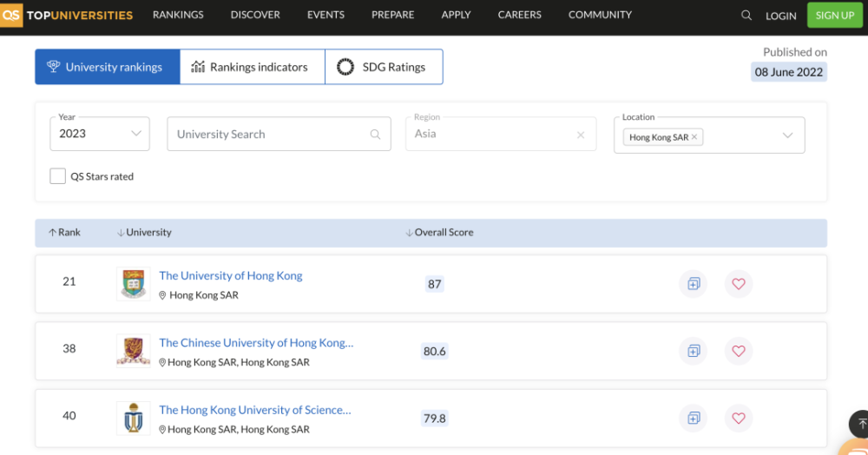Clear the Asia region filter
Viewport: 868px width, 455px height.
click(580, 135)
